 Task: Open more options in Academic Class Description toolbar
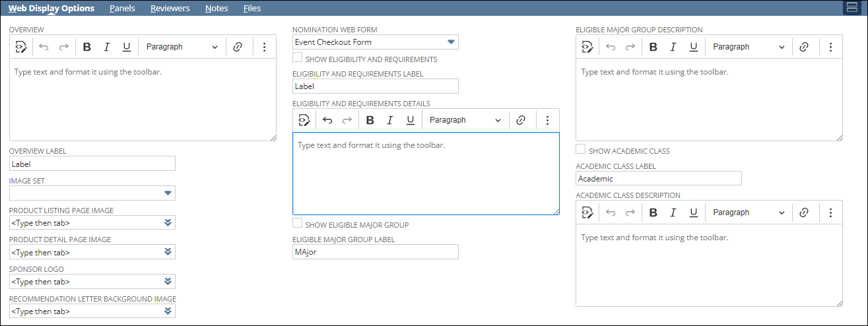tap(830, 212)
